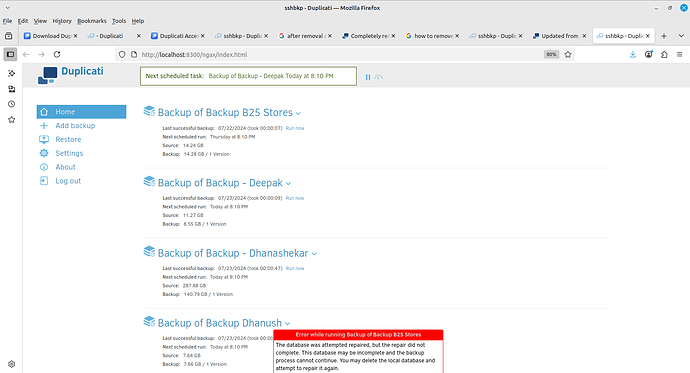Toggle the Firefox sidebar panel button
This screenshot has height=373, width=690.
10,55
